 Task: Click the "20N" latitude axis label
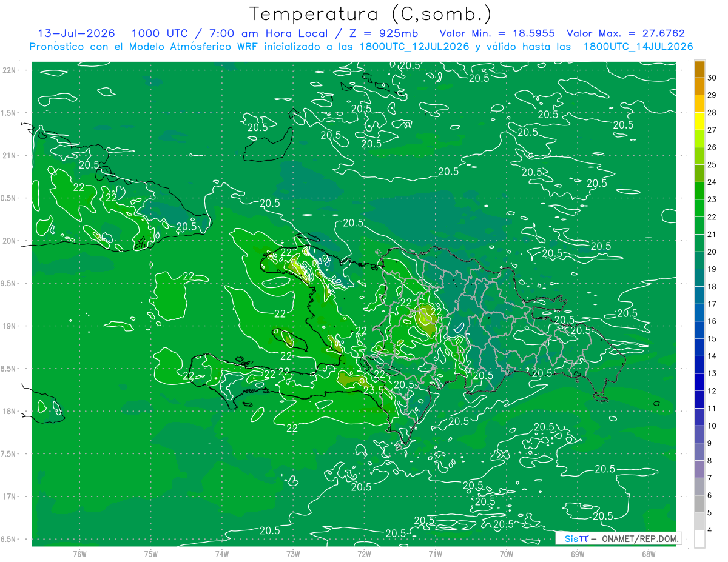[x=9, y=241]
